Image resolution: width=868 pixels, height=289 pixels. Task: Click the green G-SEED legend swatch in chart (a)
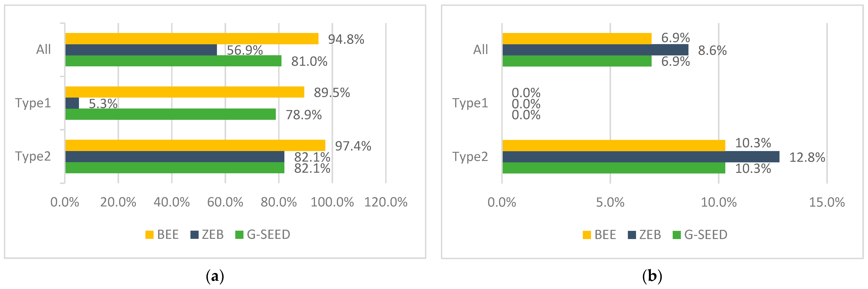(239, 235)
